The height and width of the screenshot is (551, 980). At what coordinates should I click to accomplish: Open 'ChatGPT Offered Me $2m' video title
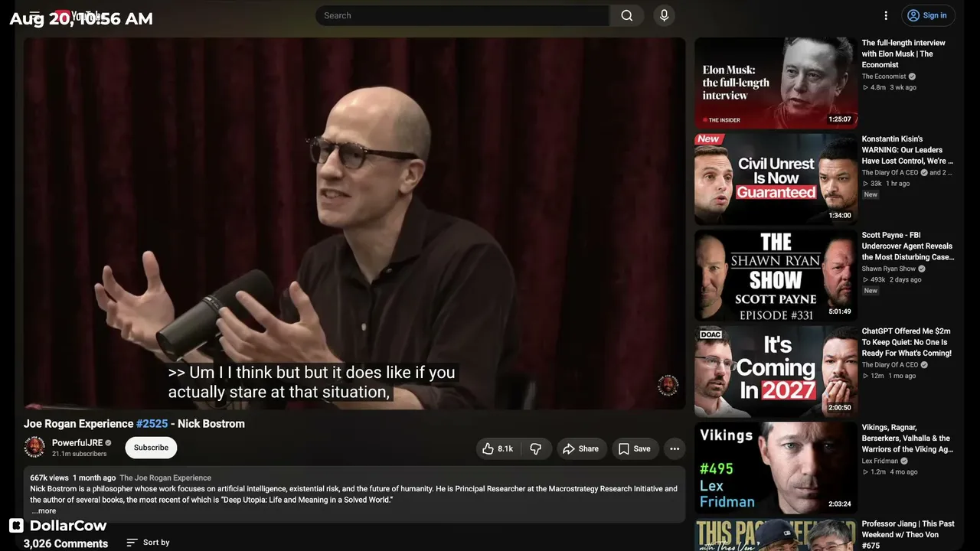point(906,342)
